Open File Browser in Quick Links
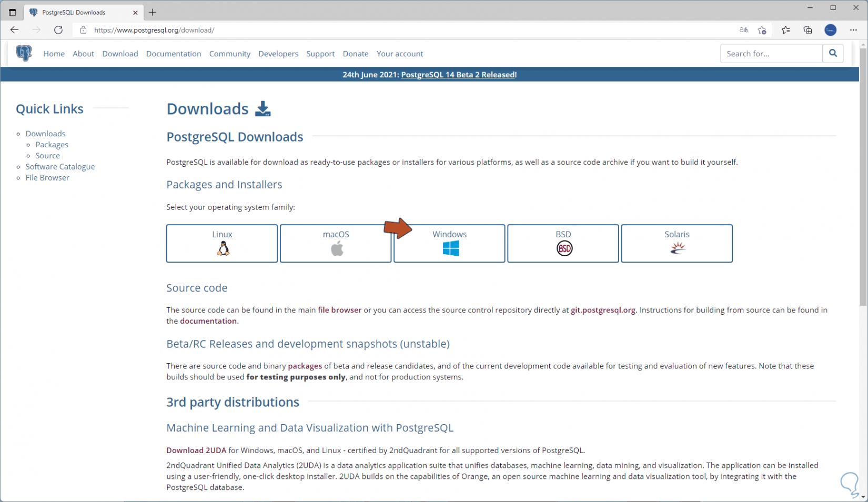 [47, 178]
